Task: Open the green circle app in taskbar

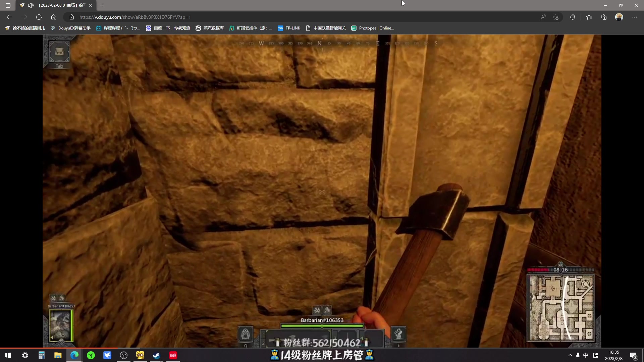Action: (x=91, y=355)
